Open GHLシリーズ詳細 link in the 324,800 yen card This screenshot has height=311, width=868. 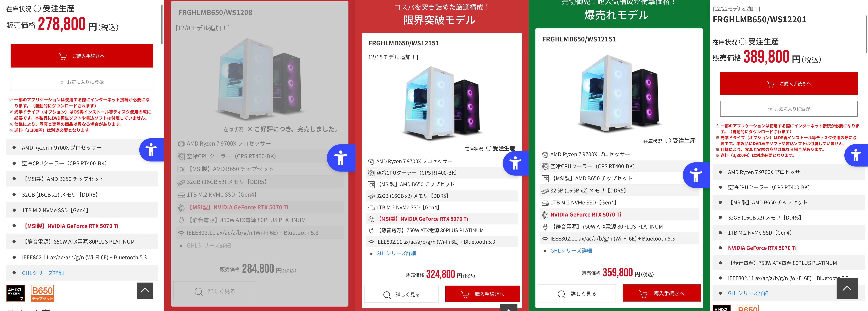point(396,253)
